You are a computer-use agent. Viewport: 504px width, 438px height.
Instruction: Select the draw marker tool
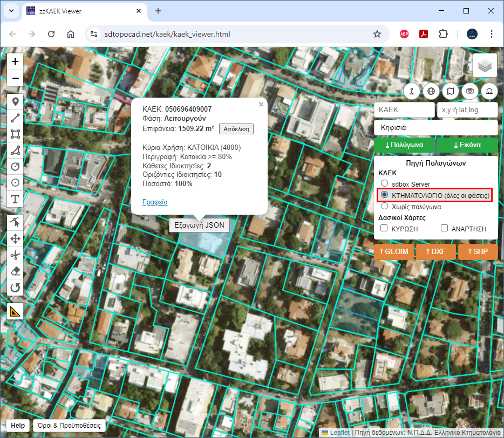tap(15, 101)
